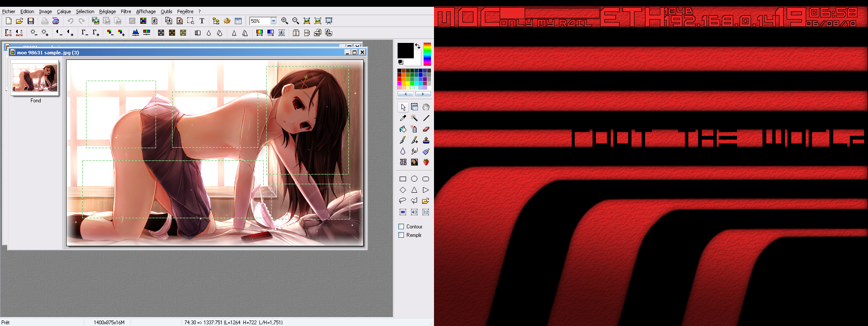
Task: Select the magic wand tool
Action: pos(415,118)
